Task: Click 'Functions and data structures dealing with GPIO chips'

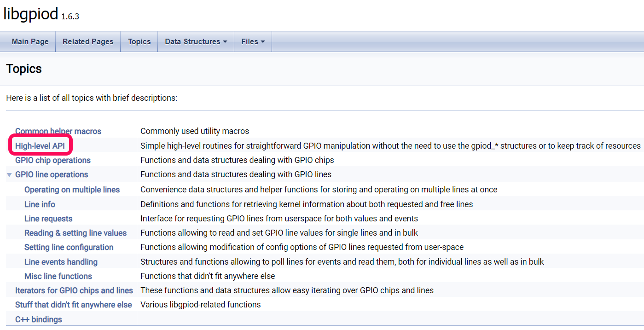Action: [x=237, y=160]
